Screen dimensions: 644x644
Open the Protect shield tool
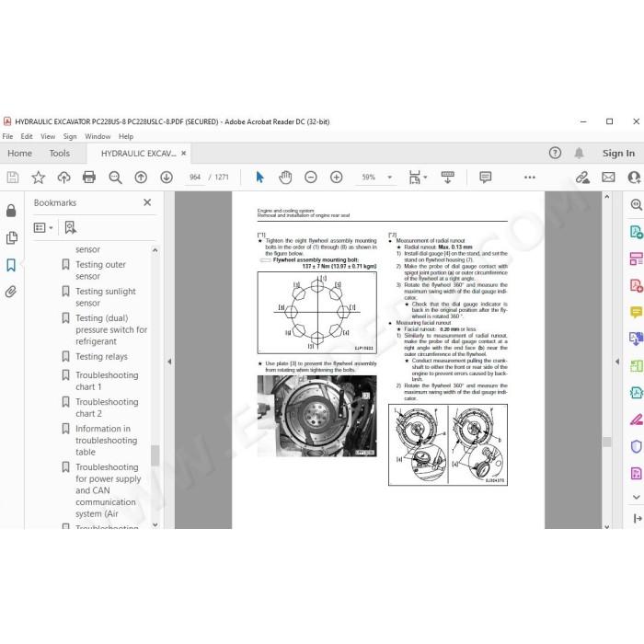click(x=636, y=446)
